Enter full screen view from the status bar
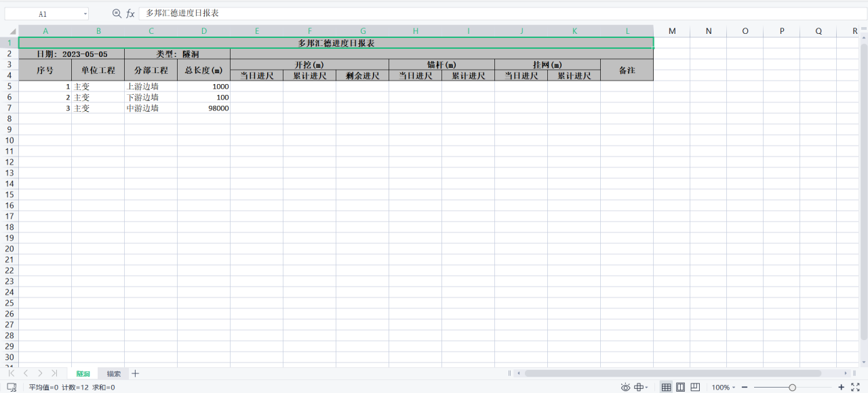The width and height of the screenshot is (868, 393). click(x=855, y=387)
